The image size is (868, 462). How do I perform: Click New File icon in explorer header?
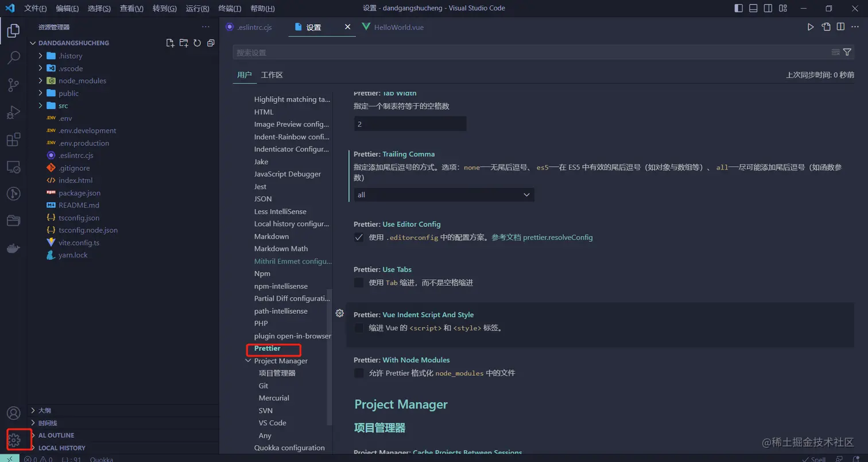(170, 43)
